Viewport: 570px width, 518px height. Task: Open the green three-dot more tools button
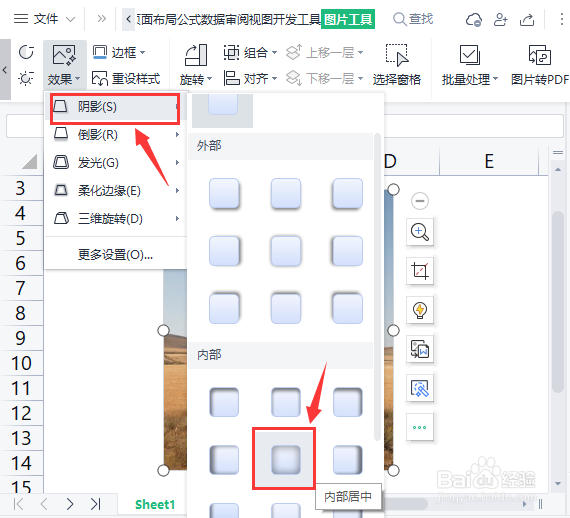click(x=420, y=427)
